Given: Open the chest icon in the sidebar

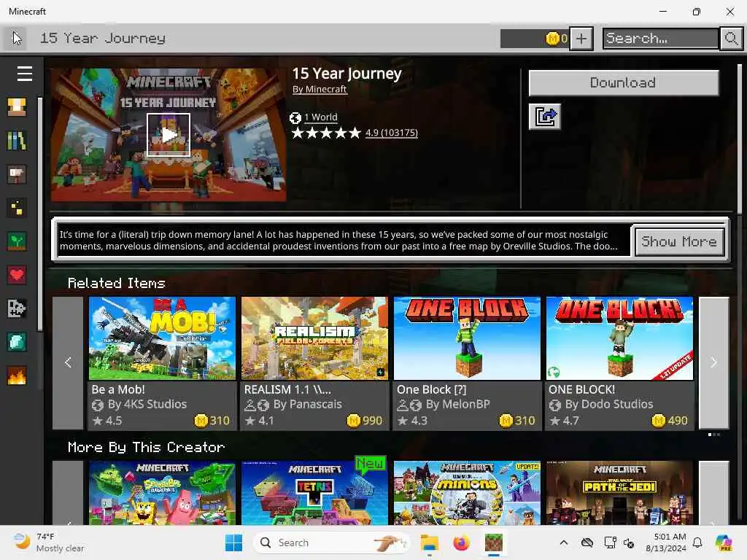Looking at the screenshot, I should [17, 107].
